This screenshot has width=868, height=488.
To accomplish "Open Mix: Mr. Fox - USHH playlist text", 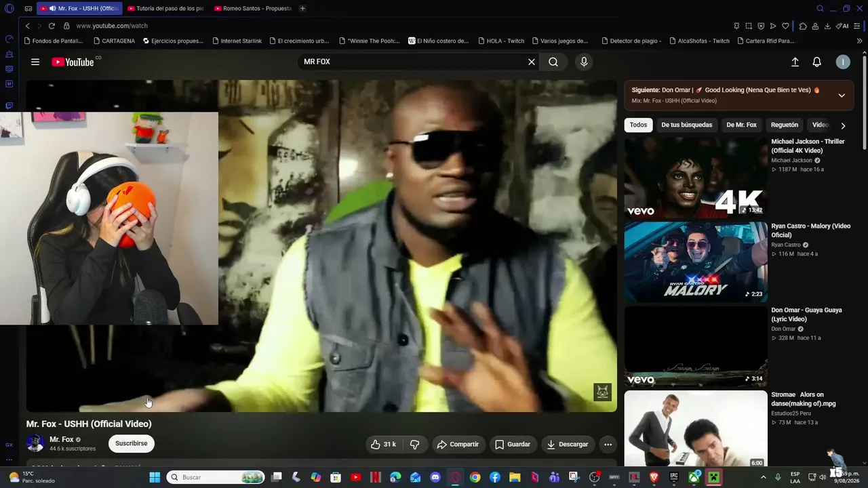I will click(674, 101).
